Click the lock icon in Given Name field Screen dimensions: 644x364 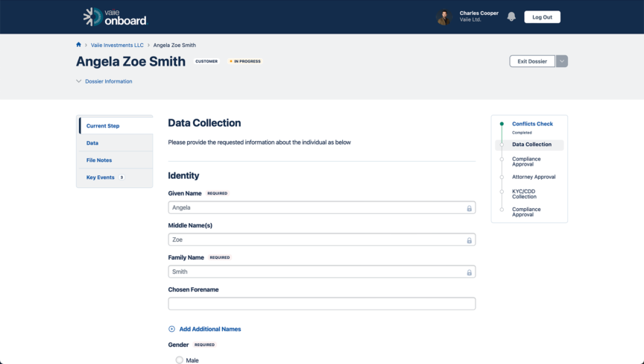469,208
